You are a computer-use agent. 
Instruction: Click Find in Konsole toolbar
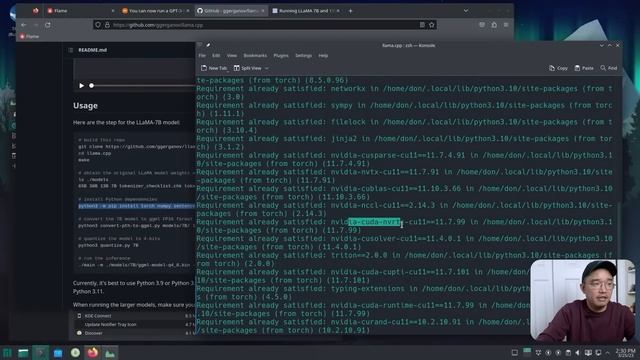tap(609, 68)
